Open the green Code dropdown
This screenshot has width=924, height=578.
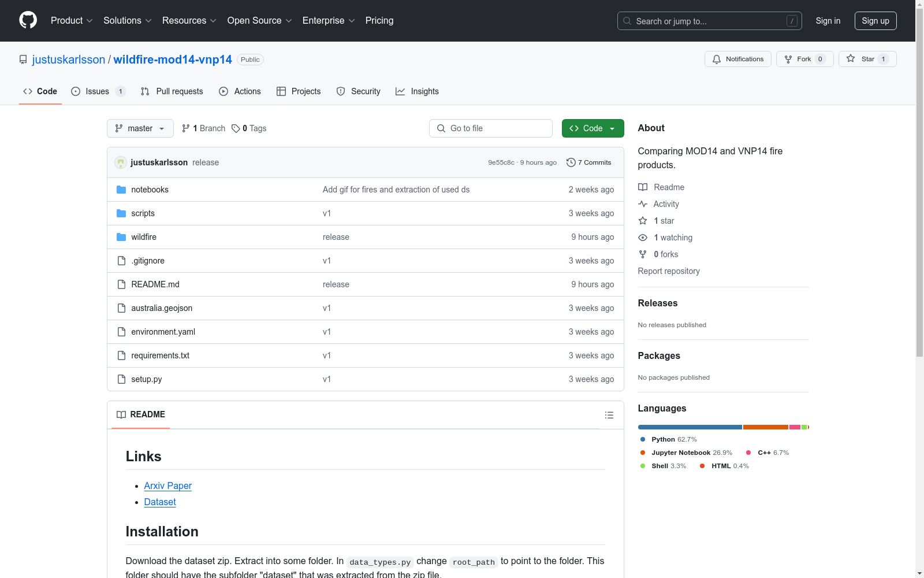[x=593, y=128]
